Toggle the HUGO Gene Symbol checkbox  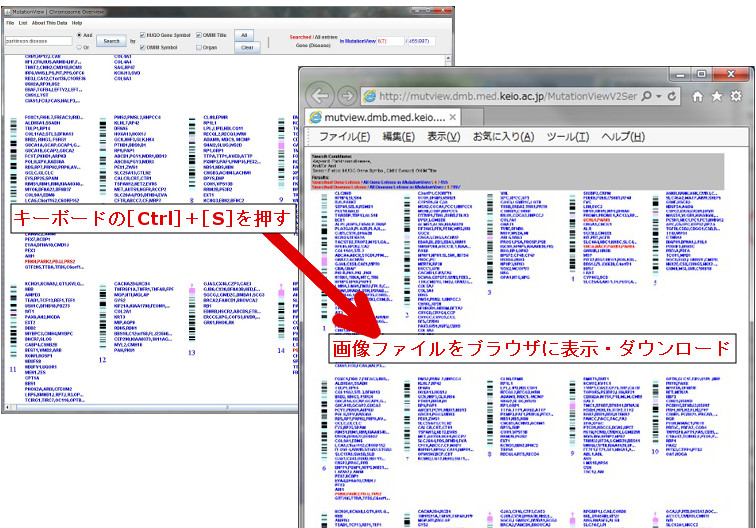[x=140, y=34]
